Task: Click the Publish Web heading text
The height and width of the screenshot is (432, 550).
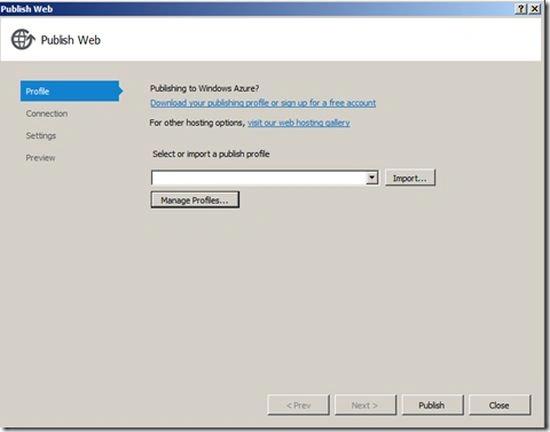Action: click(x=71, y=40)
